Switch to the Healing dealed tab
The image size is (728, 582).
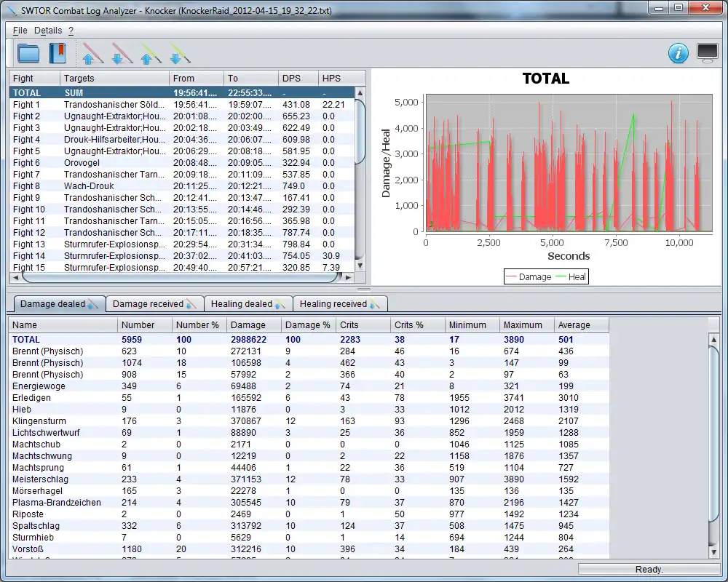248,304
